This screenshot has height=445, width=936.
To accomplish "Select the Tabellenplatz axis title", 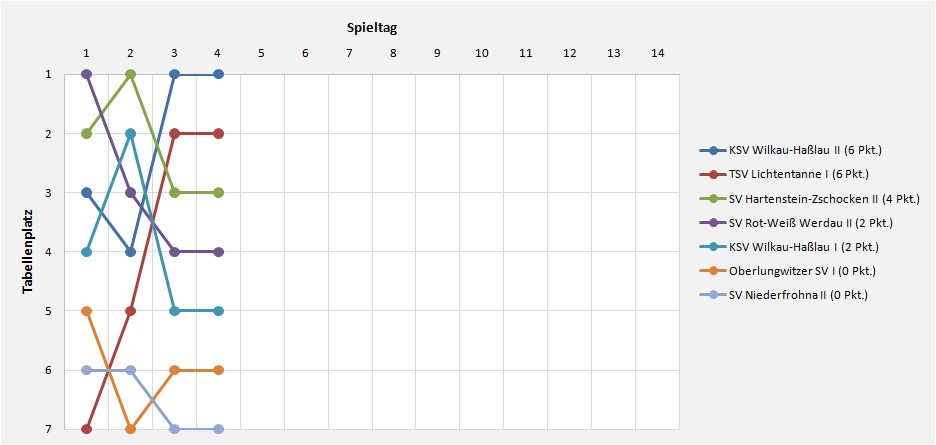I will coord(27,251).
